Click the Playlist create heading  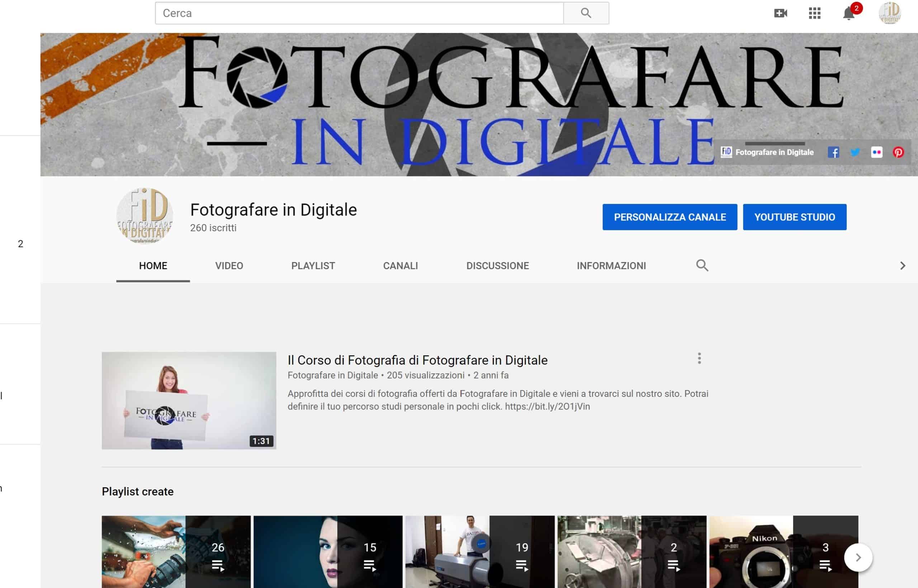click(x=137, y=492)
